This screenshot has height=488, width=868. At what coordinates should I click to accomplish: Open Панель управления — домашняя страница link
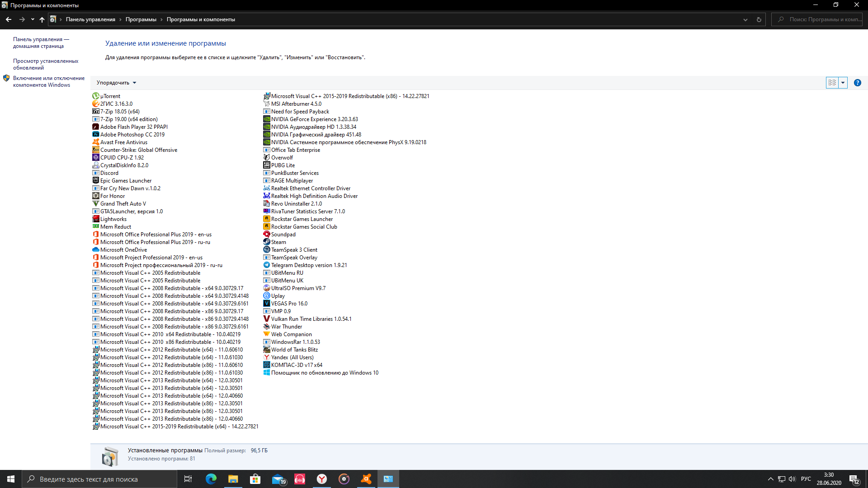[41, 42]
